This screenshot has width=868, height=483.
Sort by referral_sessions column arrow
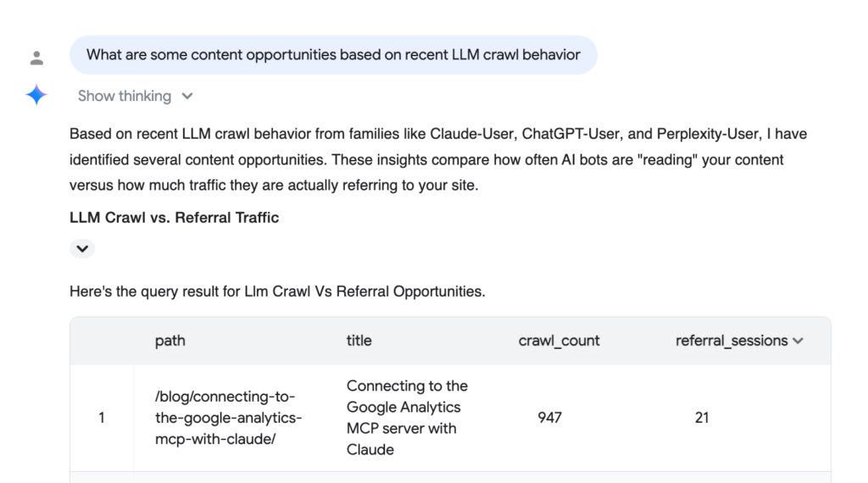pyautogui.click(x=798, y=341)
